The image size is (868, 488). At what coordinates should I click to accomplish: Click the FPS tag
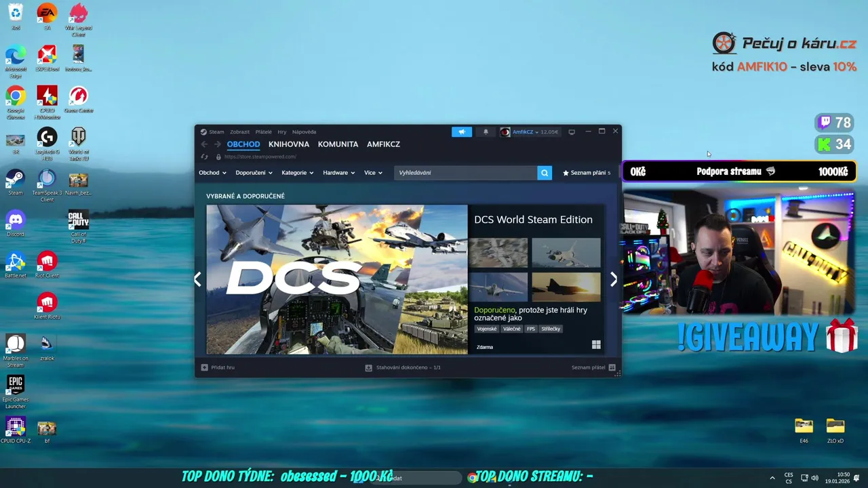[x=531, y=329]
